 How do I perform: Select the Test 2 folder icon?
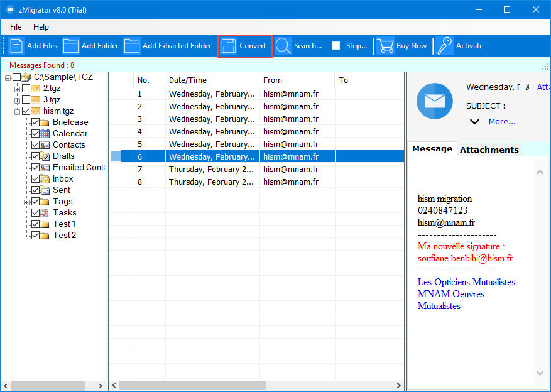(44, 236)
